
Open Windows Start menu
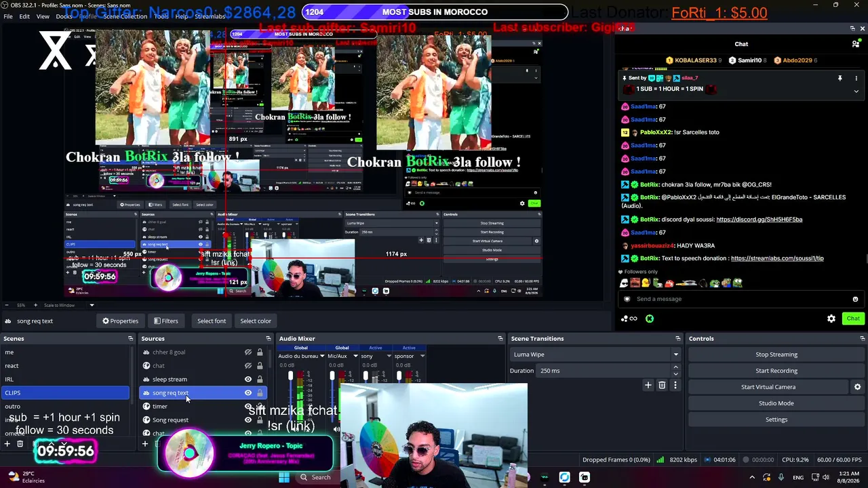(284, 477)
